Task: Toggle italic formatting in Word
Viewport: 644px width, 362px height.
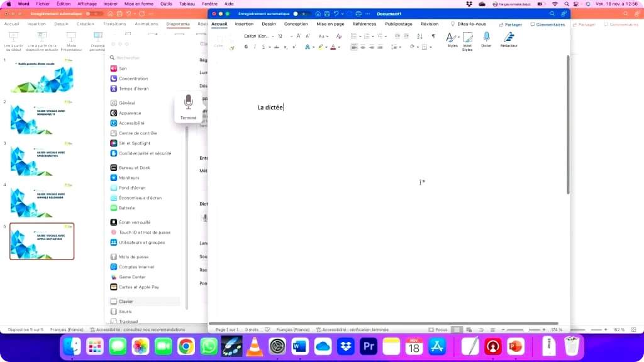Action: coord(255,47)
